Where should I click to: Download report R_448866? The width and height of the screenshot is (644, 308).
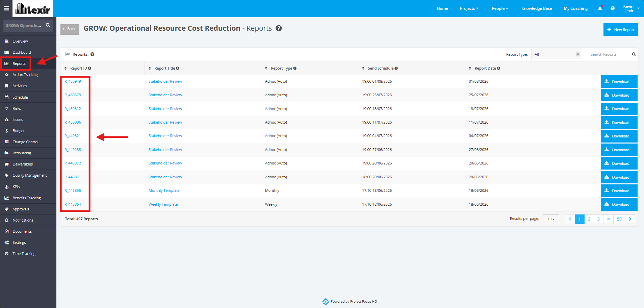619,191
